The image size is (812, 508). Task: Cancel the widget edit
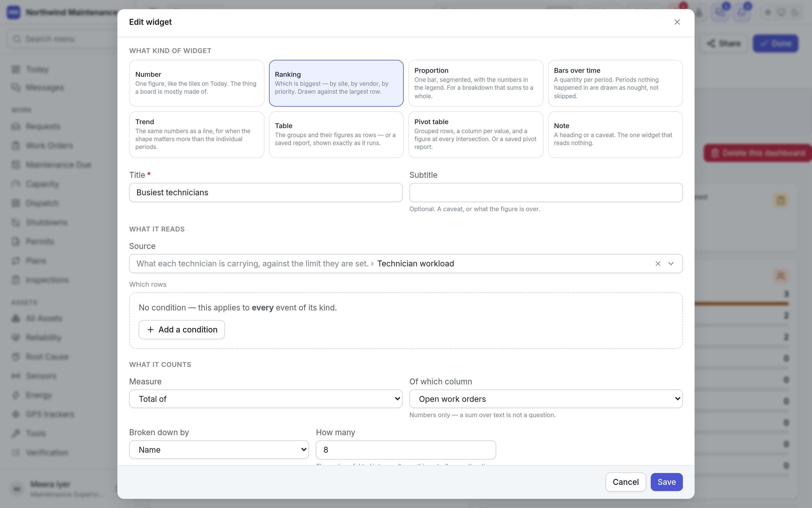pyautogui.click(x=625, y=482)
